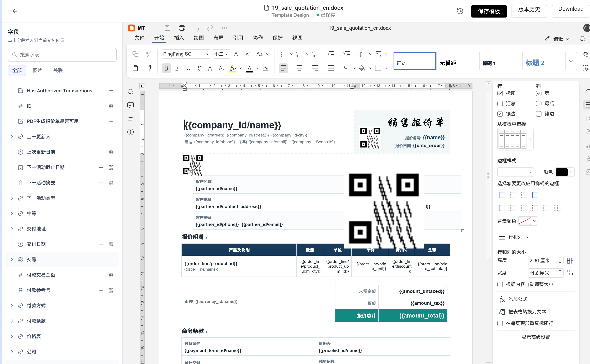This screenshot has height=364, width=590.
Task: Expand the styles gallery chevron
Action: tap(571, 61)
